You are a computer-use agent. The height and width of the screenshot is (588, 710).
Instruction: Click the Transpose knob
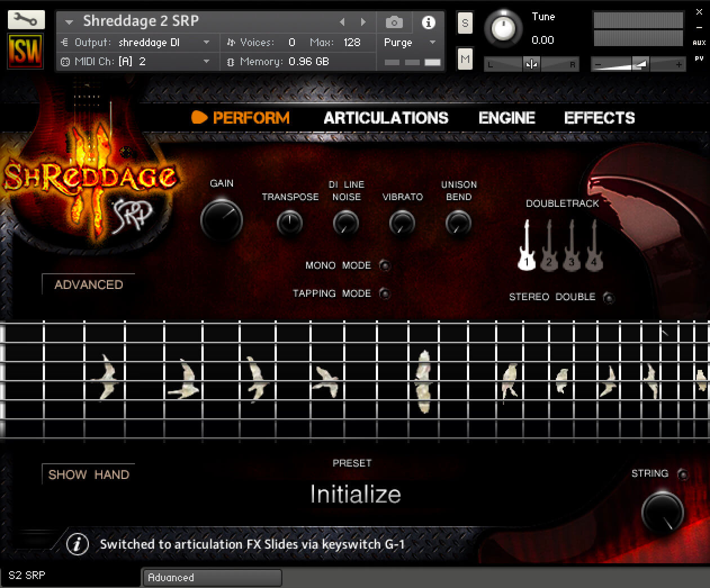pos(290,223)
